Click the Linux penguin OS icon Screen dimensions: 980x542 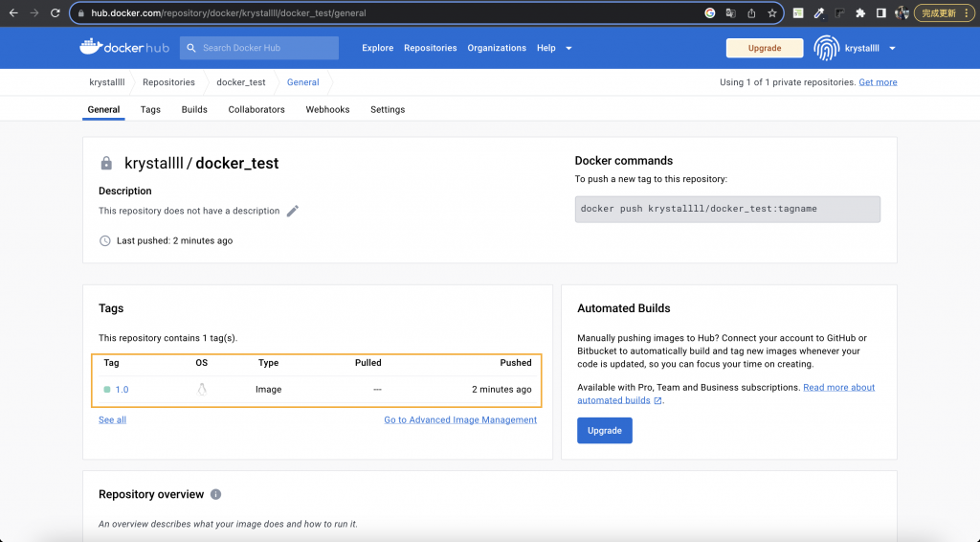pyautogui.click(x=201, y=390)
